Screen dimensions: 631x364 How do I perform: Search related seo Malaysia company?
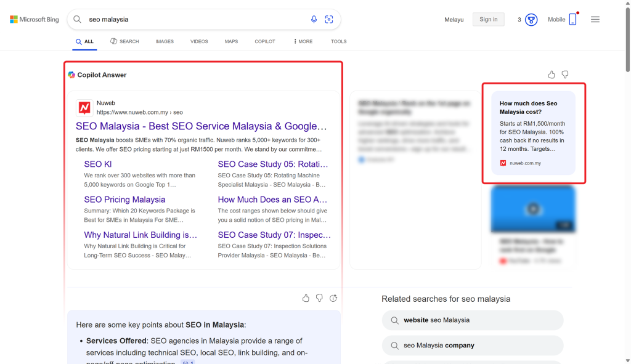(x=473, y=346)
